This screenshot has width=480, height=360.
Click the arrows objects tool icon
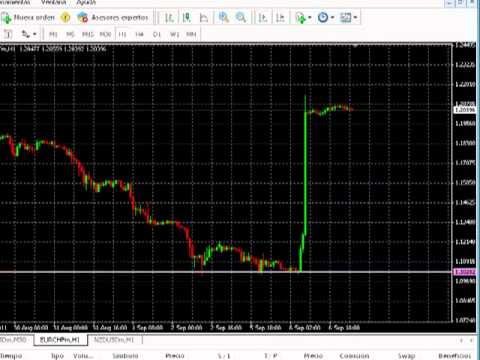[x=26, y=34]
